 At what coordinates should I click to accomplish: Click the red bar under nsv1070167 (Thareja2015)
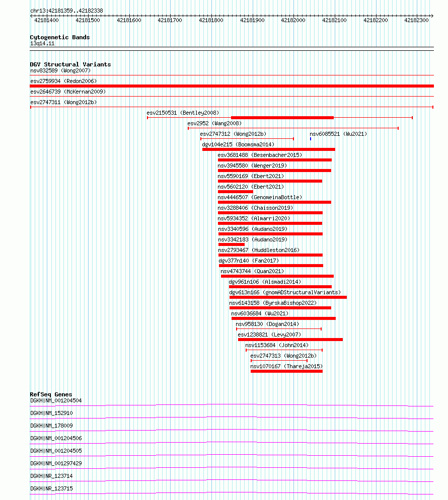286,371
